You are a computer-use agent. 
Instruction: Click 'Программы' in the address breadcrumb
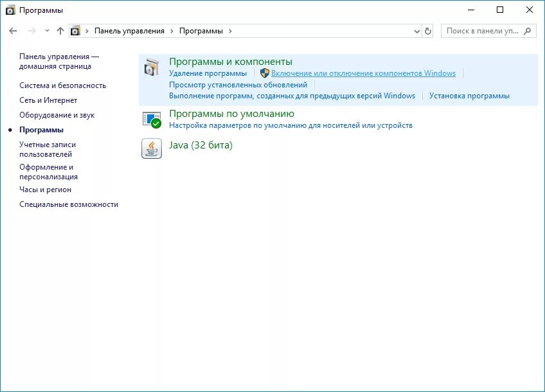201,31
